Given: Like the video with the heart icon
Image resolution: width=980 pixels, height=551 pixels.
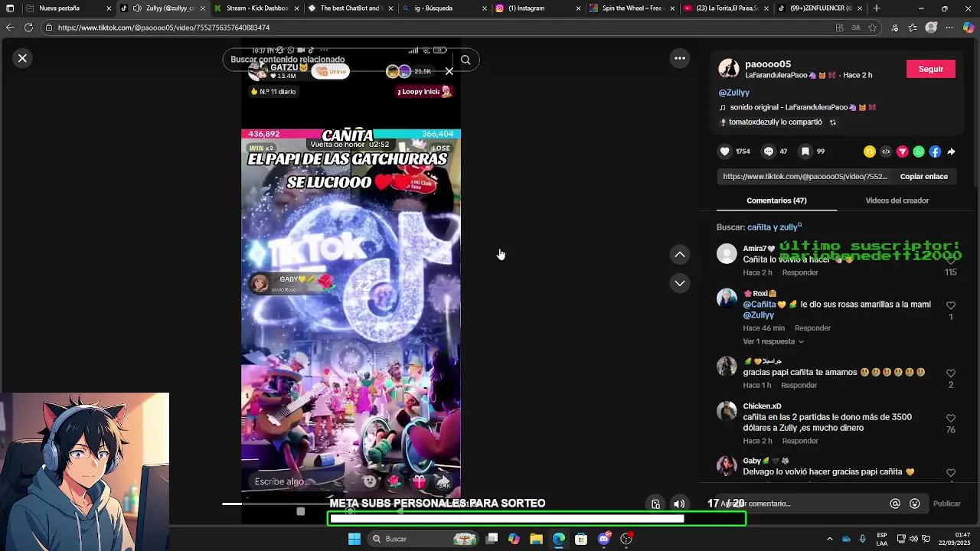Looking at the screenshot, I should tap(724, 152).
